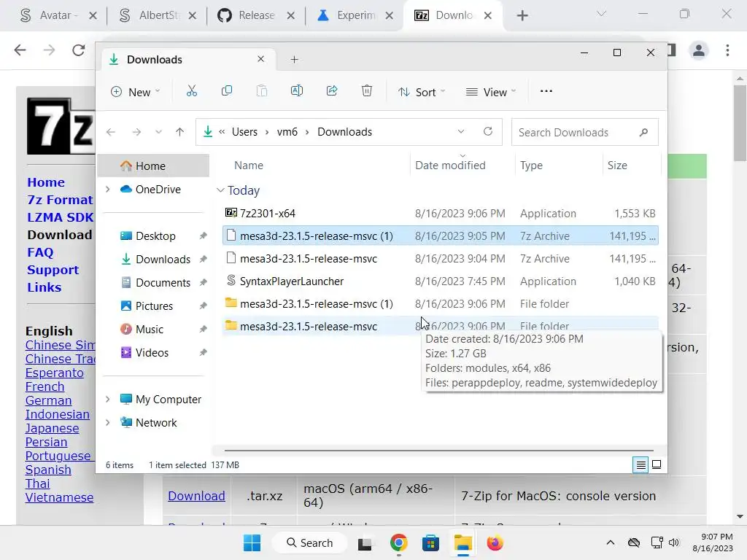Sort files by Date modified column header

pos(450,166)
